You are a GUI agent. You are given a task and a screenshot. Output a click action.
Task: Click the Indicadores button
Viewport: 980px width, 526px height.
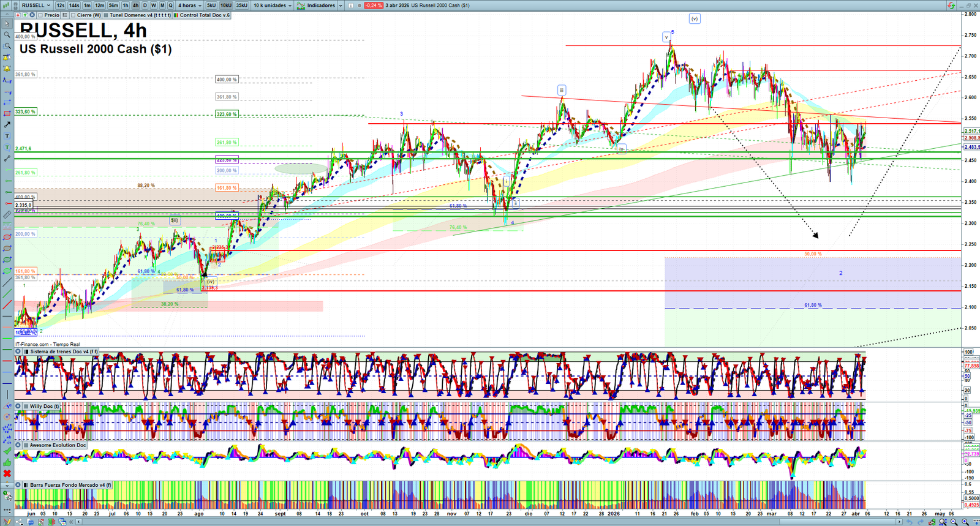[316, 6]
